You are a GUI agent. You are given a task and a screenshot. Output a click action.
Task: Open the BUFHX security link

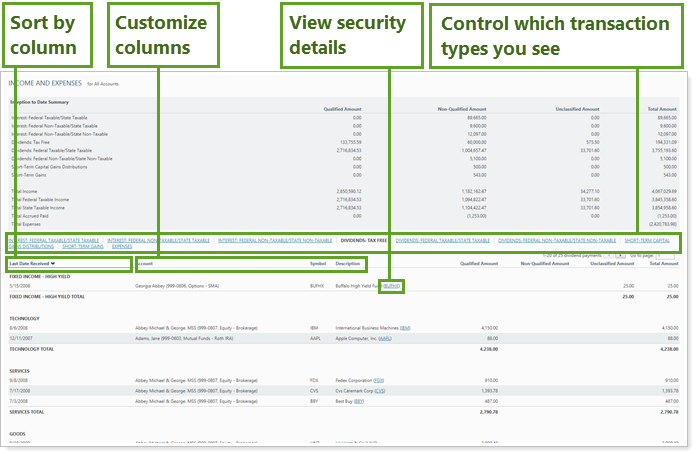coord(392,286)
